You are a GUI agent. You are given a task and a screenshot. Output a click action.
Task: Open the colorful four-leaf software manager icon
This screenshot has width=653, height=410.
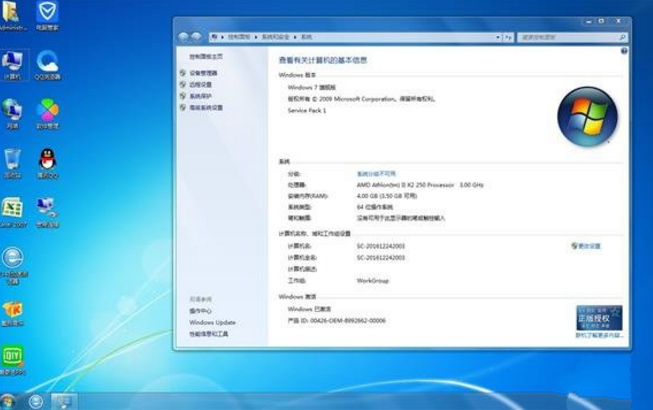(47, 114)
